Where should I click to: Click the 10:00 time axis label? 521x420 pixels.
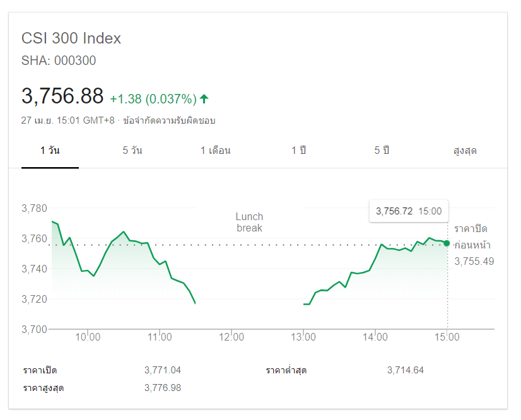click(x=88, y=337)
